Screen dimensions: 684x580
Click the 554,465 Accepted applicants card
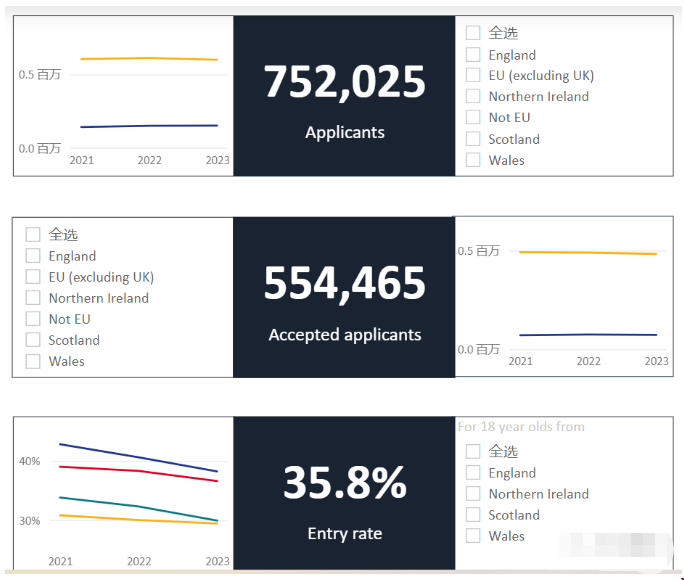pos(344,297)
